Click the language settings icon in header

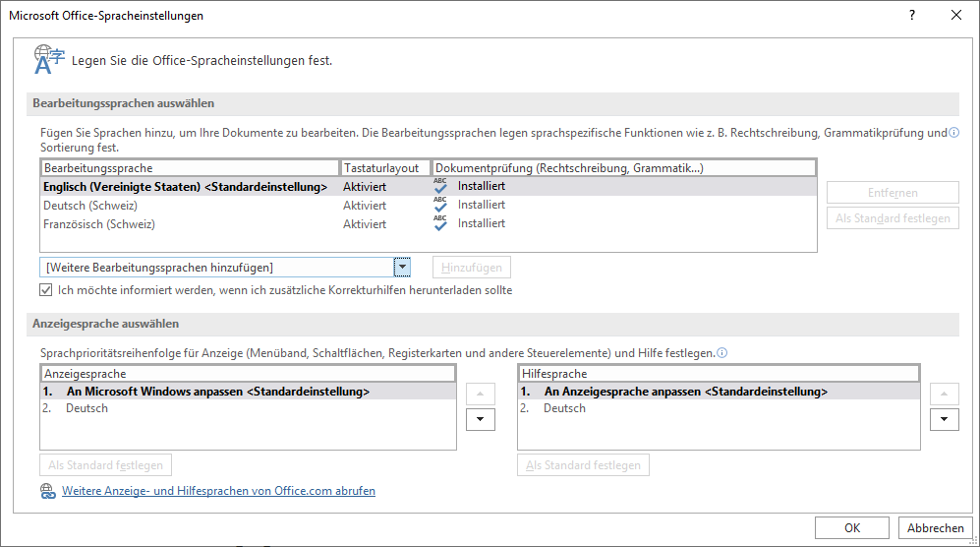[49, 60]
